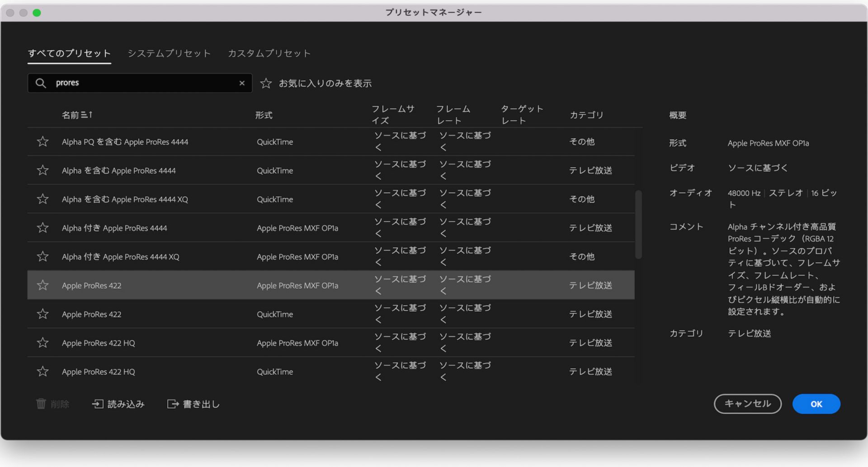
Task: Star the Apple ProRes 422 HQ MXF OP1a preset
Action: tap(42, 343)
